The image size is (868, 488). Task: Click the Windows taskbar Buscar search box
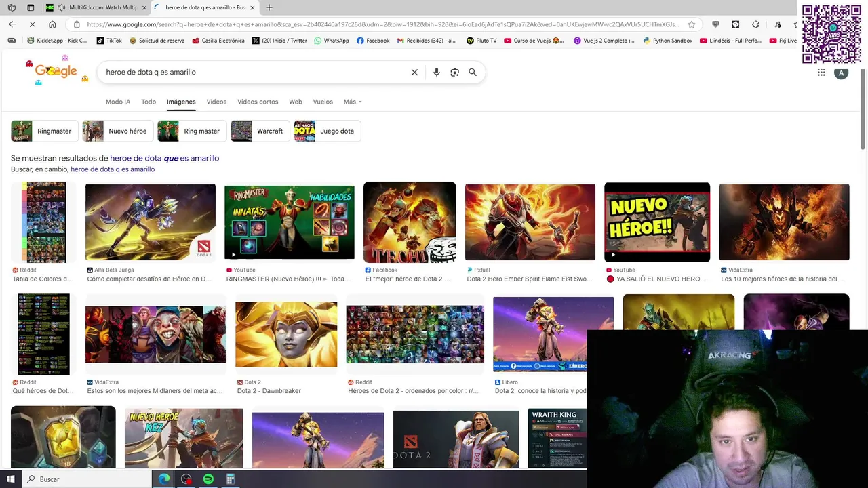click(87, 479)
